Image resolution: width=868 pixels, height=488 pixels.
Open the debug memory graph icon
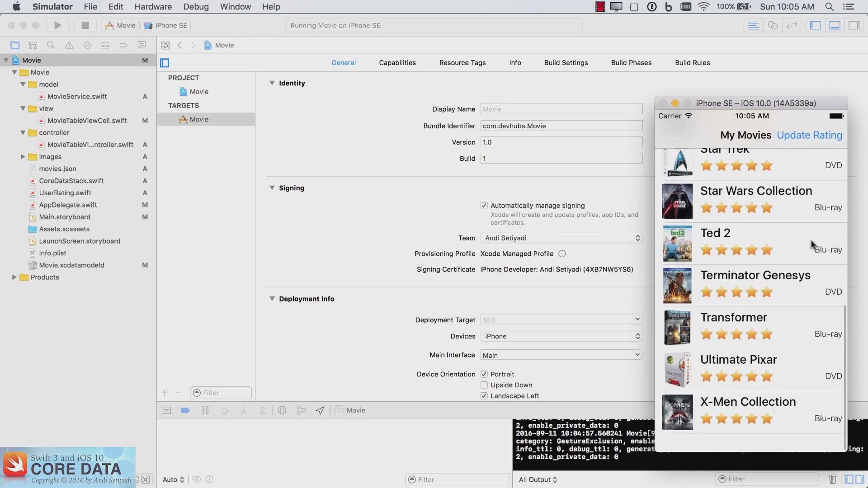click(x=301, y=410)
